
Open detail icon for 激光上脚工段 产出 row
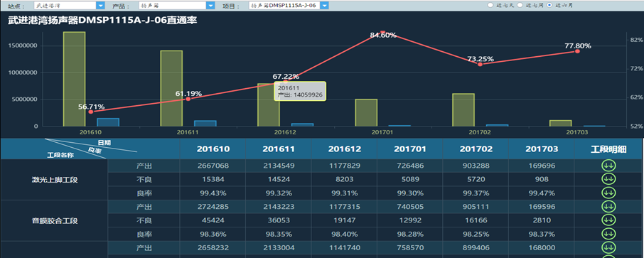pos(608,166)
